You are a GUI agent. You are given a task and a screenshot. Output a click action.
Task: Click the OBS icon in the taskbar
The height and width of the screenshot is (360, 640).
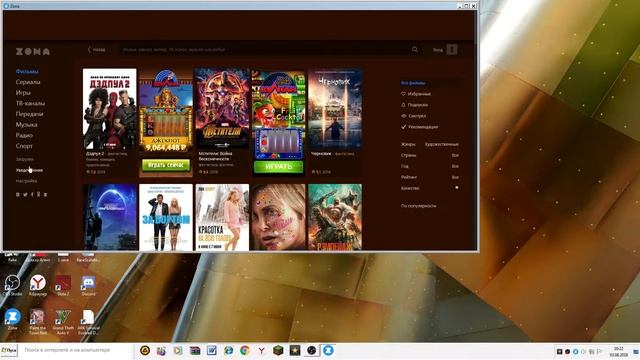pos(311,350)
